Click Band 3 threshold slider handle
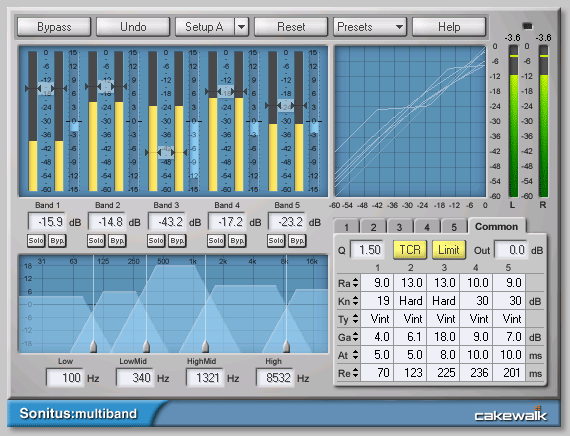570x436 pixels. (166, 152)
